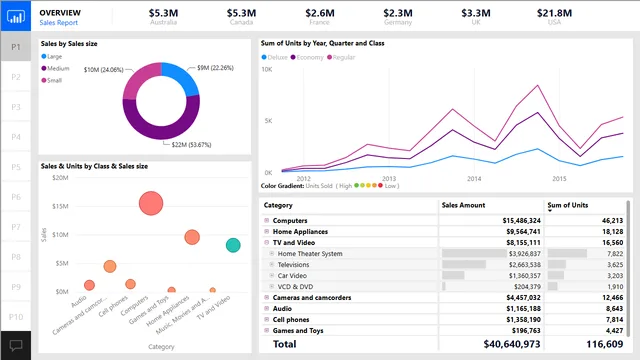Click the Large legend color dot
The width and height of the screenshot is (640, 360).
tap(44, 56)
